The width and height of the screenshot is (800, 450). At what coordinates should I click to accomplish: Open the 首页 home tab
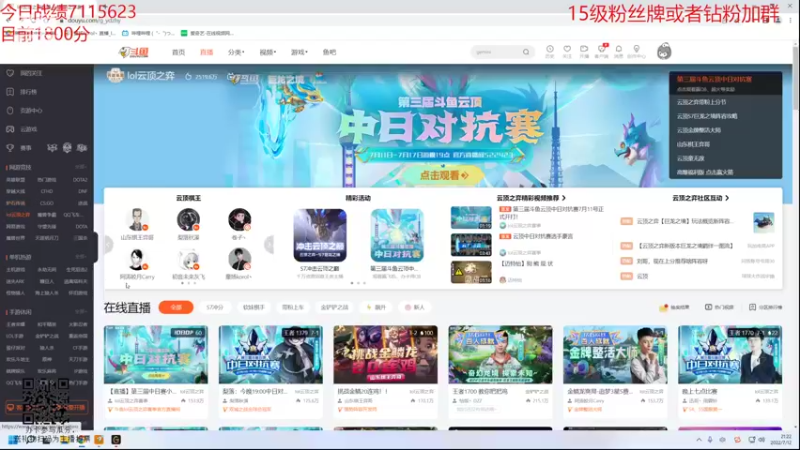tap(178, 52)
